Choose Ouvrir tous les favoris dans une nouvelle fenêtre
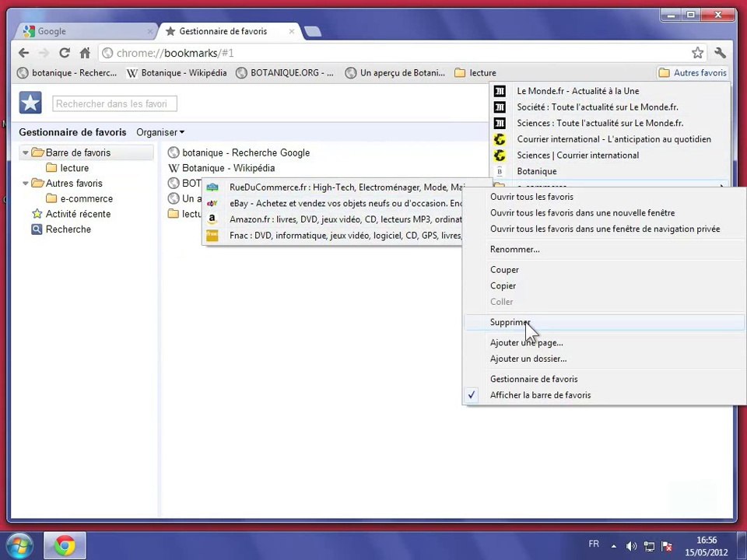 click(x=604, y=213)
